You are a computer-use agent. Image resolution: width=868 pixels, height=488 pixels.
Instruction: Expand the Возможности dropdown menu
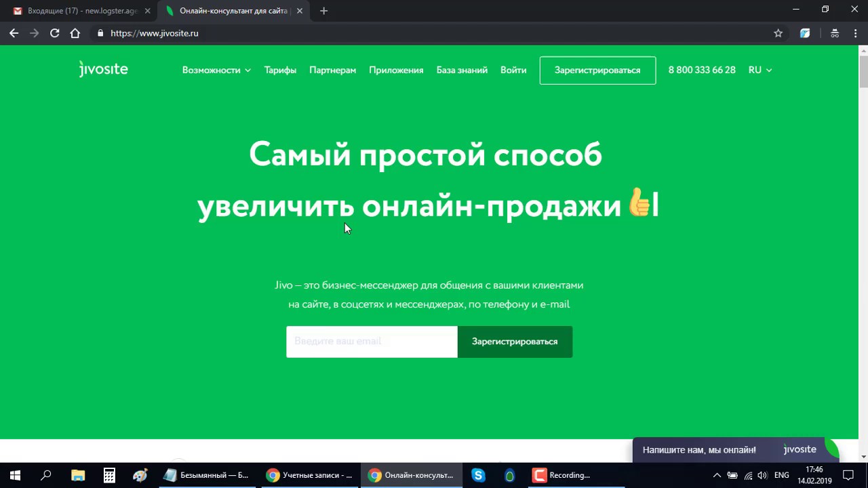point(216,70)
